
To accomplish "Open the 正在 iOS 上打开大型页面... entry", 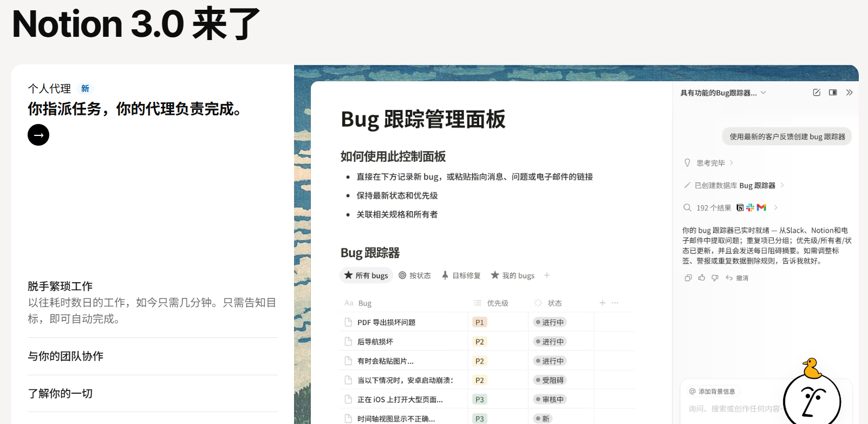I will pos(400,399).
